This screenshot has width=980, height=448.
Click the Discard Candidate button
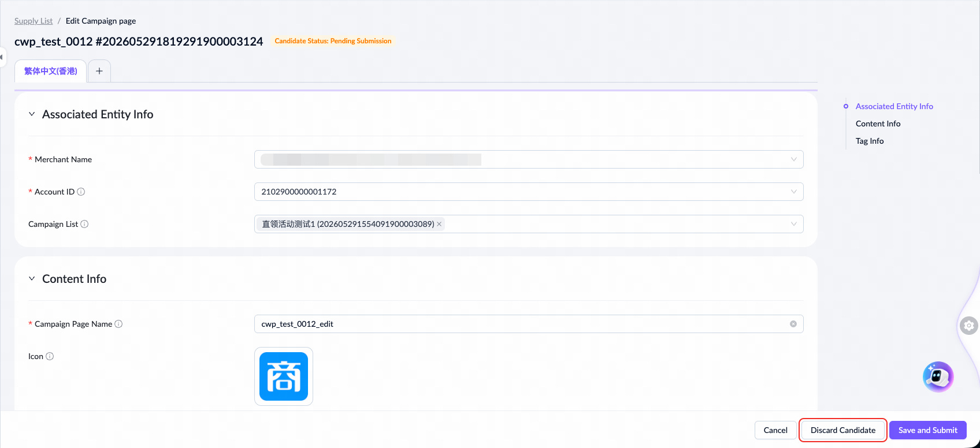(x=843, y=430)
